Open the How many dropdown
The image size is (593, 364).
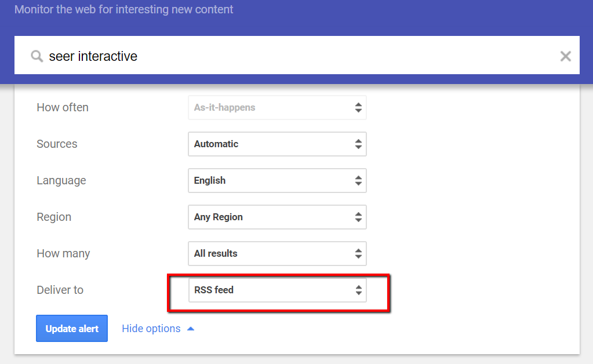pyautogui.click(x=277, y=254)
